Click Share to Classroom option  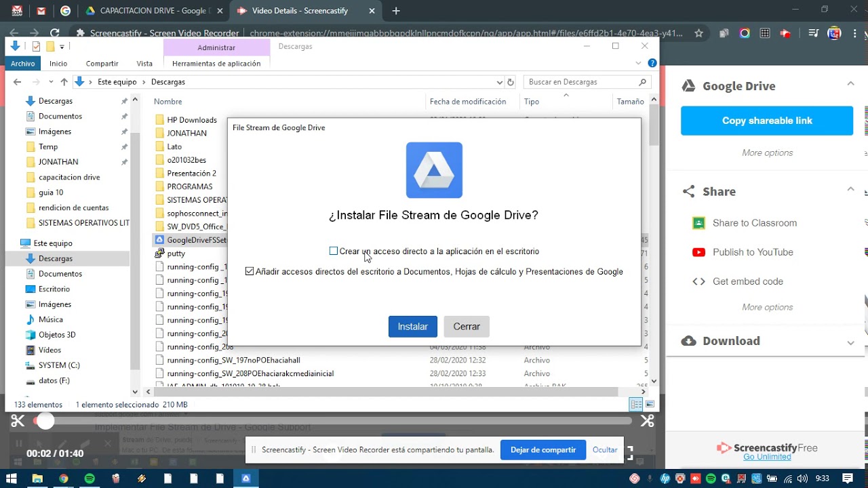pyautogui.click(x=754, y=223)
